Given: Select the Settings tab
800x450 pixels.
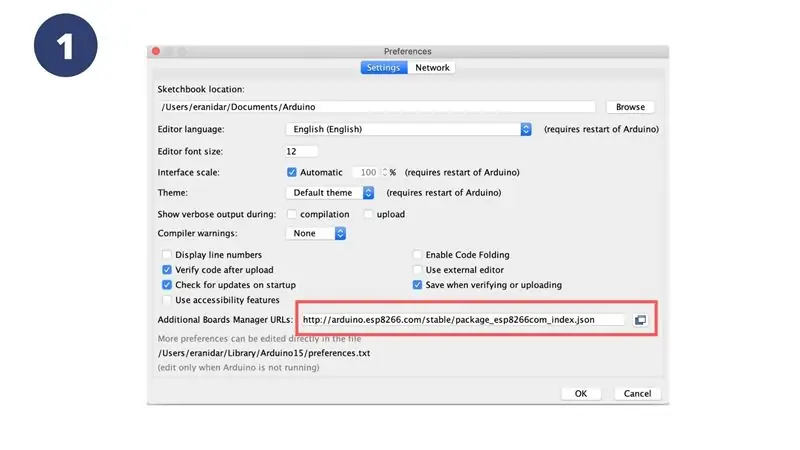Looking at the screenshot, I should (x=384, y=68).
